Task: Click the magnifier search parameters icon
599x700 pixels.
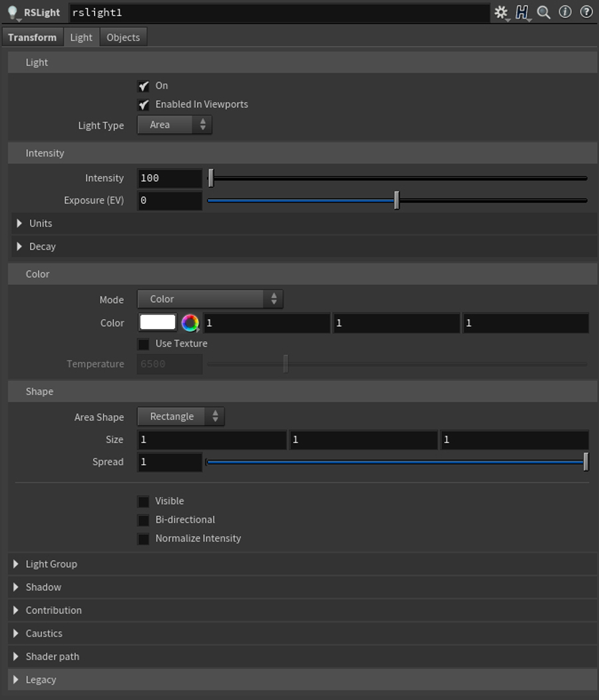Action: pos(544,13)
